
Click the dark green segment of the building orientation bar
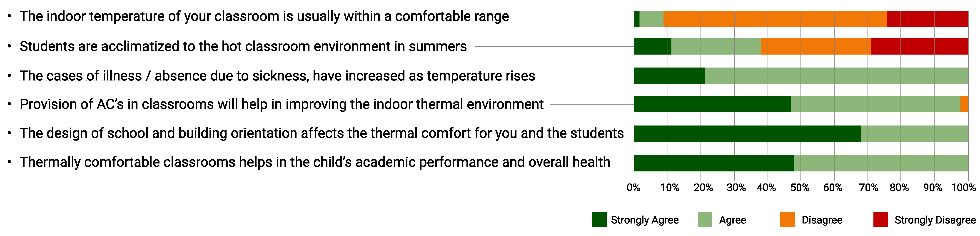coord(747,134)
